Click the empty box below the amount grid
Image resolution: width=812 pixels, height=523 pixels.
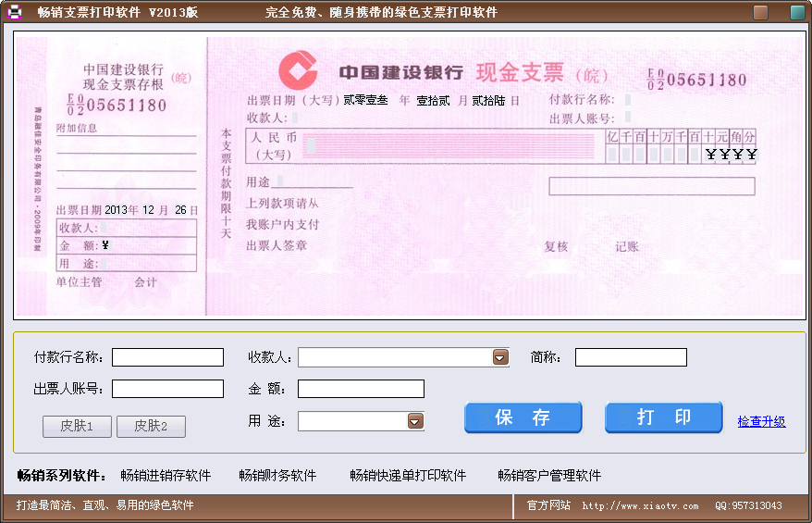coord(652,186)
